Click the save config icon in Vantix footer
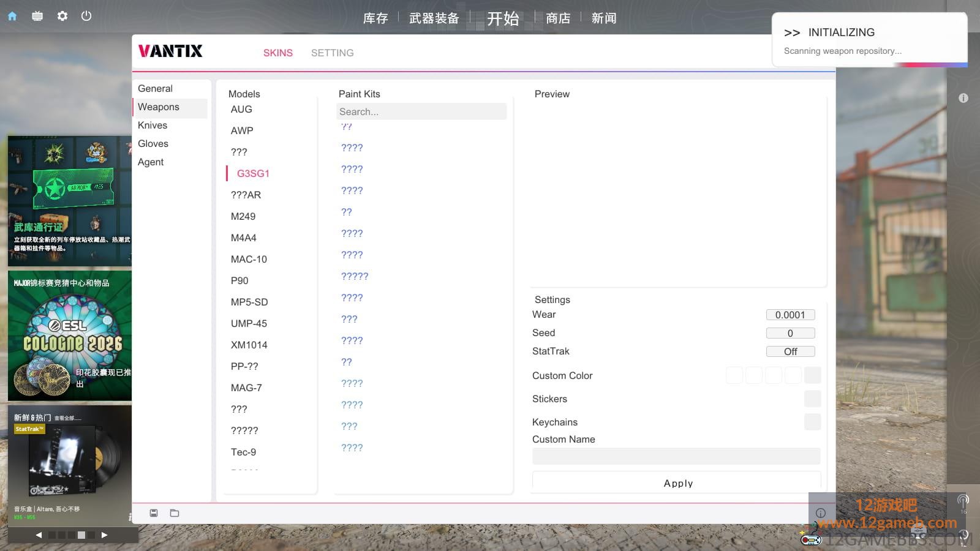Viewport: 980px width, 551px height. tap(154, 513)
